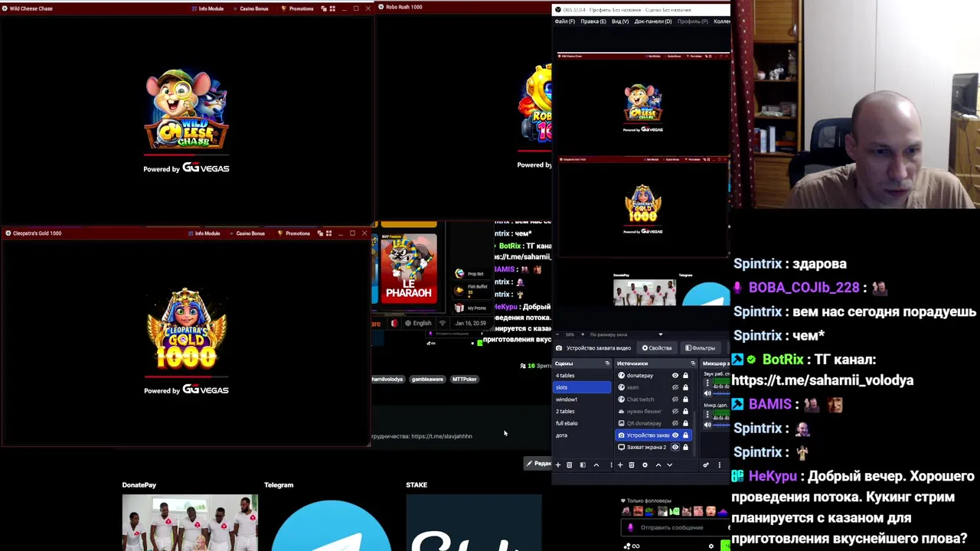This screenshot has height=551, width=980.
Task: Open Док-панели menu in OBS
Action: [x=653, y=21]
